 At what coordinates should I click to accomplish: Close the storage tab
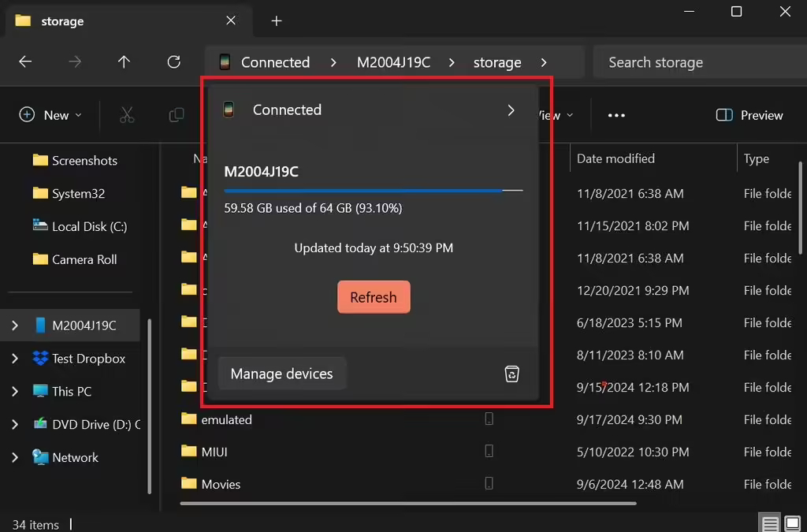click(x=231, y=21)
